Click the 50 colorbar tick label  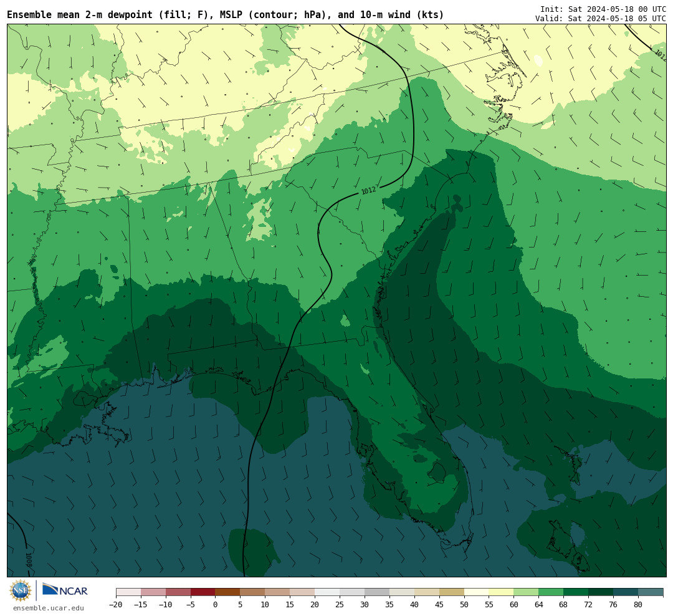[464, 605]
